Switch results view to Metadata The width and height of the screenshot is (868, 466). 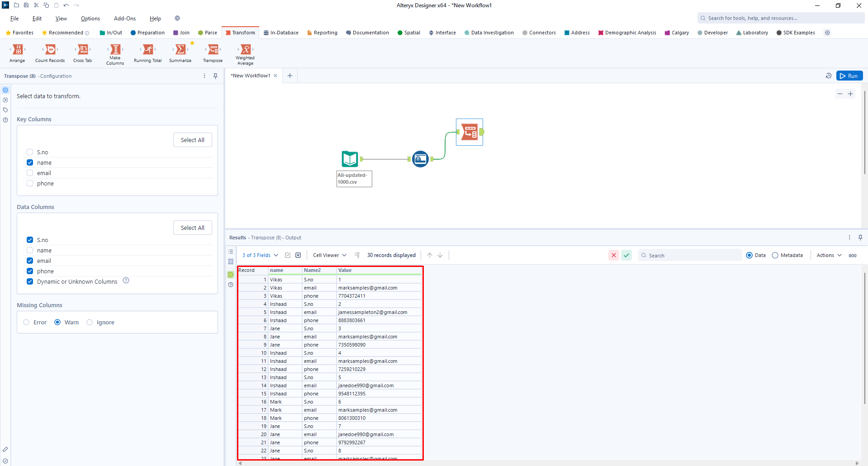click(x=775, y=255)
